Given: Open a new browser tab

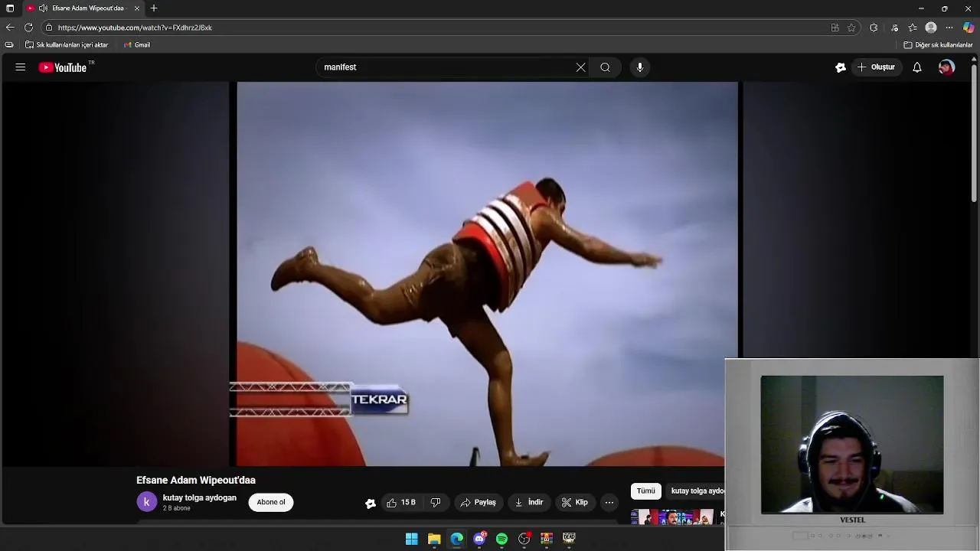Looking at the screenshot, I should [x=154, y=8].
